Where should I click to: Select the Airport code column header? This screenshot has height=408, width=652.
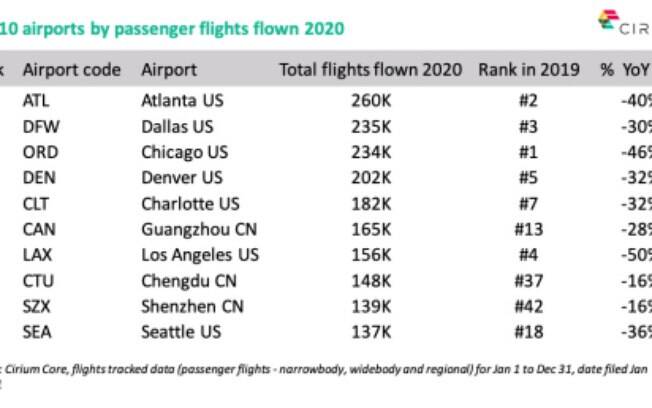click(72, 70)
